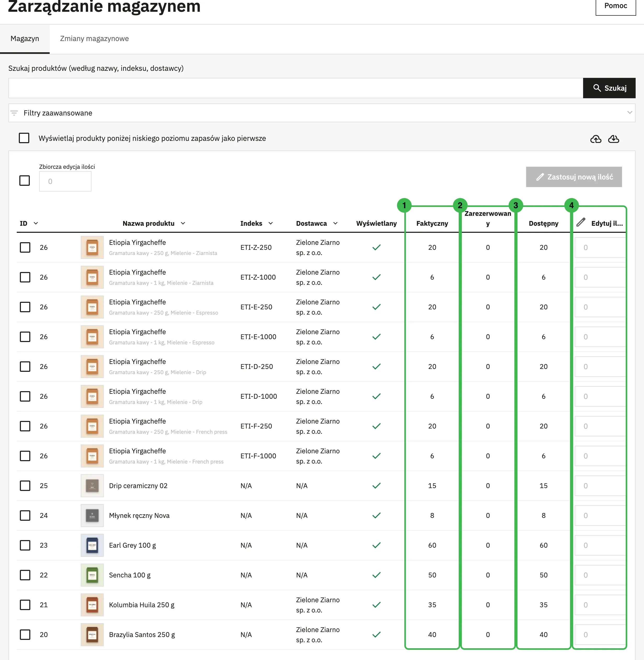Tick the bulk quantity edit checkbox
The image size is (644, 660).
click(24, 181)
